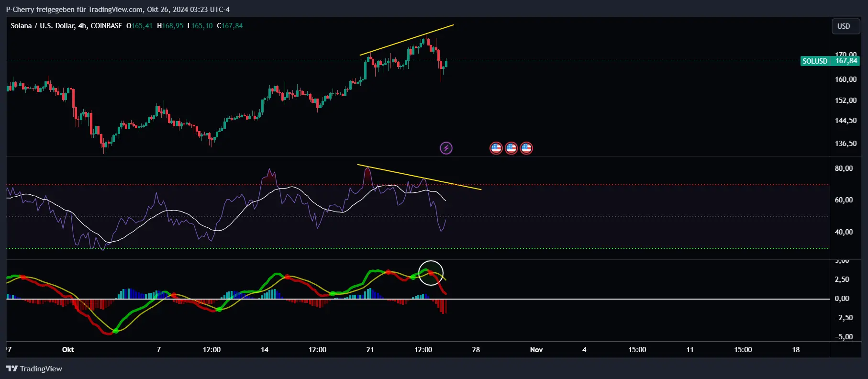Screen dimensions: 868x379
Task: Click the 18 date label on time axis
Action: 796,350
